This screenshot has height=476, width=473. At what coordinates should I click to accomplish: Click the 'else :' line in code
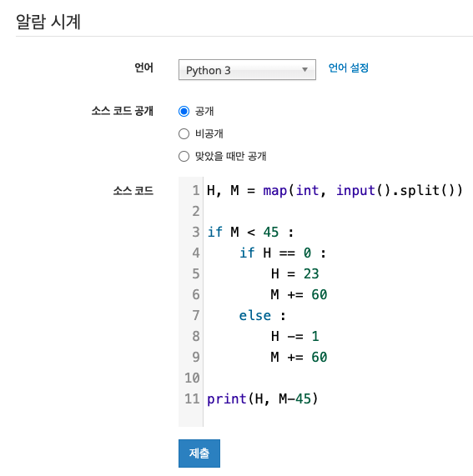pos(262,315)
